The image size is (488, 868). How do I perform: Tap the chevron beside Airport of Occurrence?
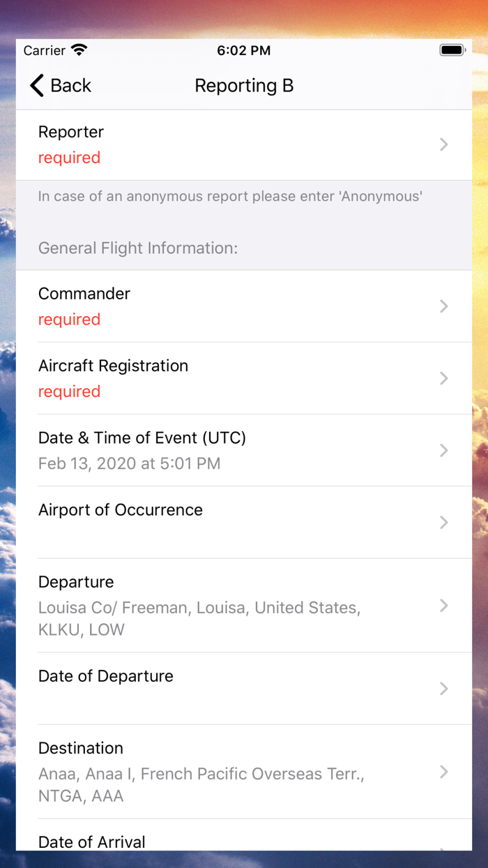(444, 522)
